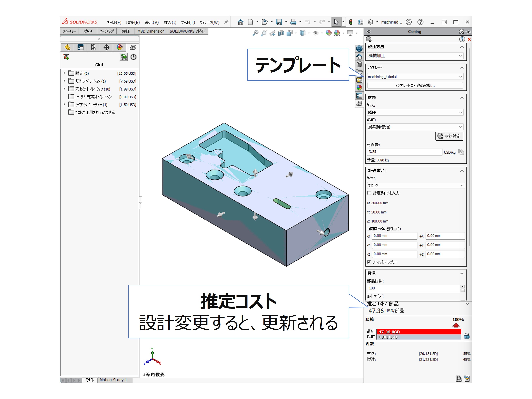Open 製造方法 dropdown 機械加工

click(415, 56)
